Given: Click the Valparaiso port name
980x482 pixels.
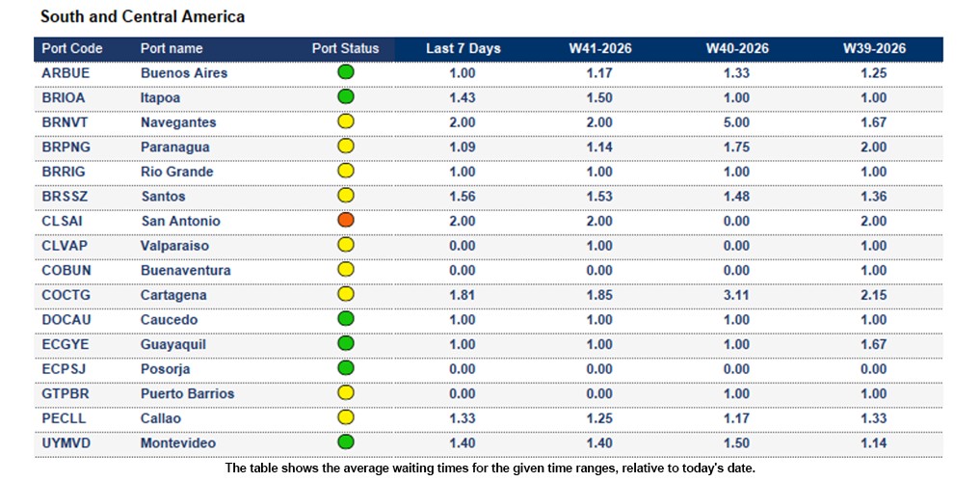Looking at the screenshot, I should (x=174, y=247).
